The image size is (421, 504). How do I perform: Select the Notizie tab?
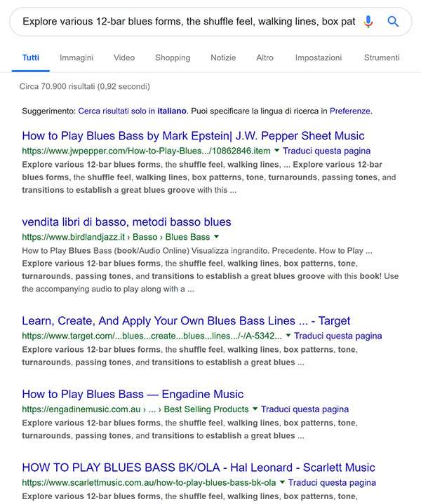(x=223, y=57)
